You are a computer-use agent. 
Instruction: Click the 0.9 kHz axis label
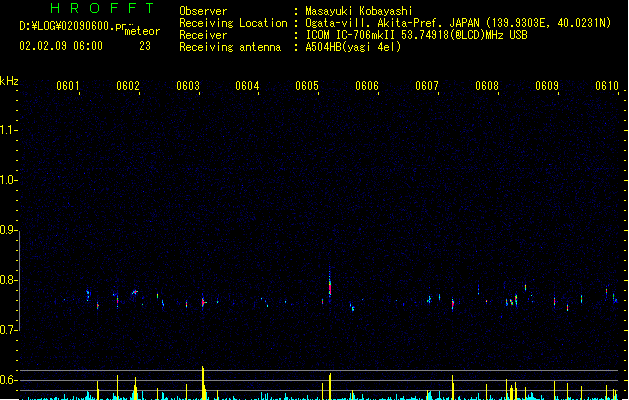[x=8, y=229]
